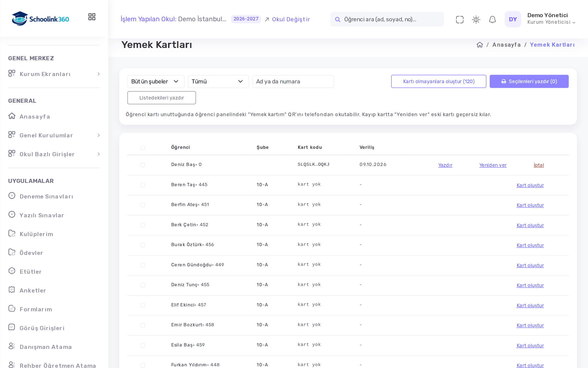Click Yeniden ver for Deniz Baş
The image size is (588, 368).
pyautogui.click(x=493, y=165)
